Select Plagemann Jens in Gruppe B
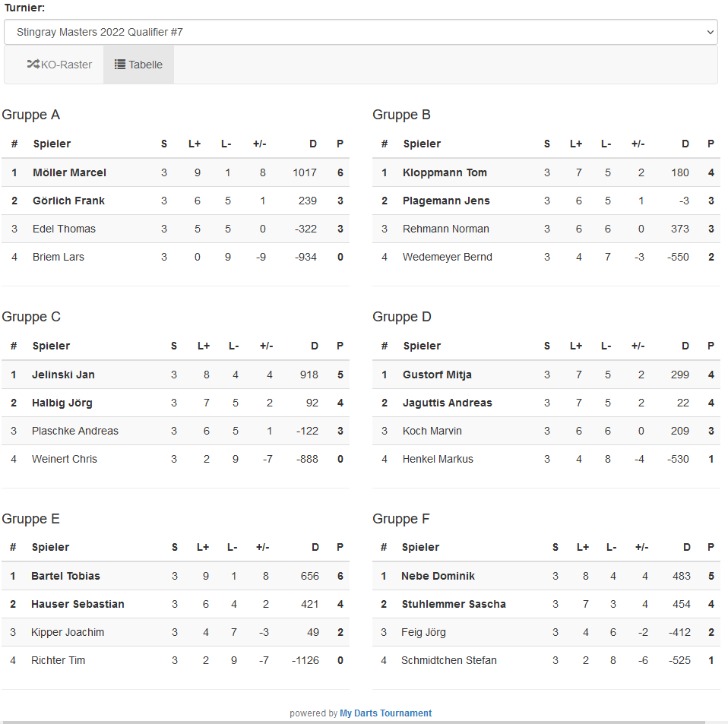This screenshot has width=728, height=724. click(446, 201)
